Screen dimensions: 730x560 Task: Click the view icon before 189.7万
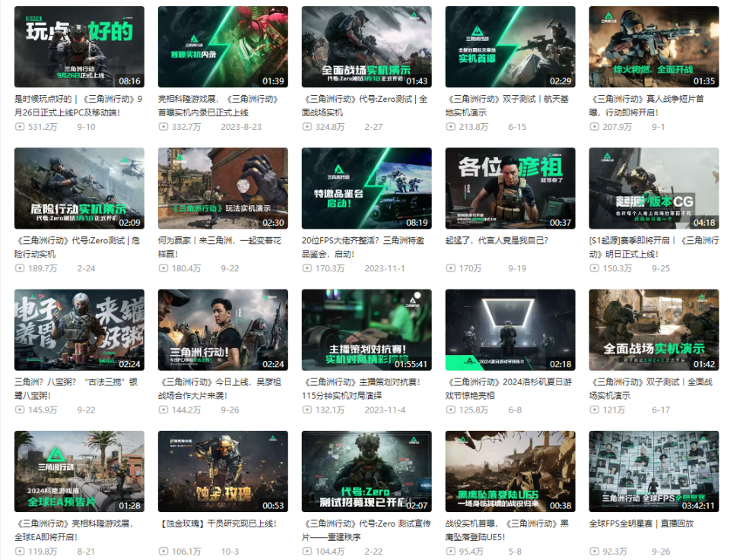click(x=20, y=268)
